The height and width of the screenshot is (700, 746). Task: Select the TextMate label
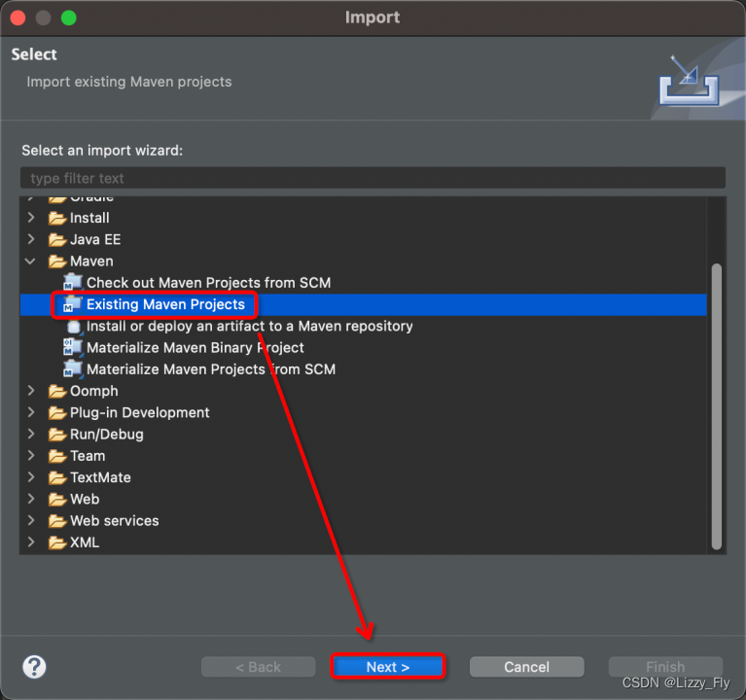(100, 477)
